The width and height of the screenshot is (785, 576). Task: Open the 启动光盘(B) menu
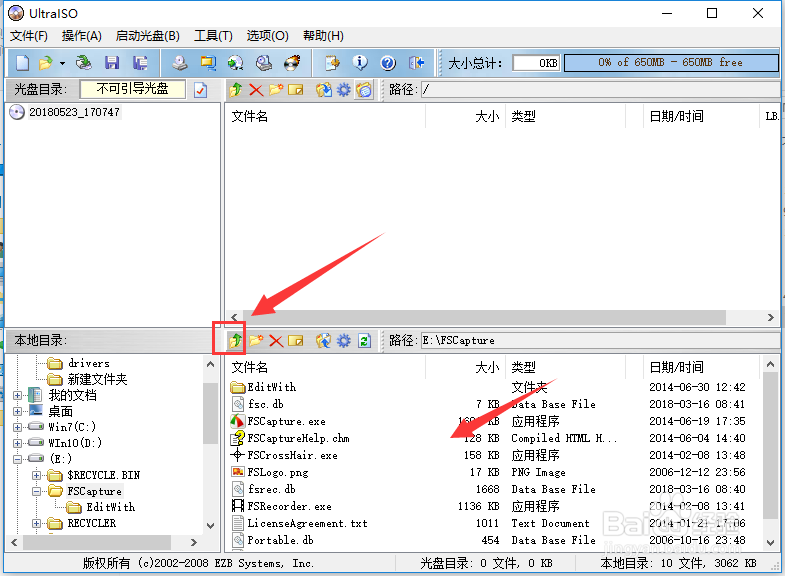147,36
